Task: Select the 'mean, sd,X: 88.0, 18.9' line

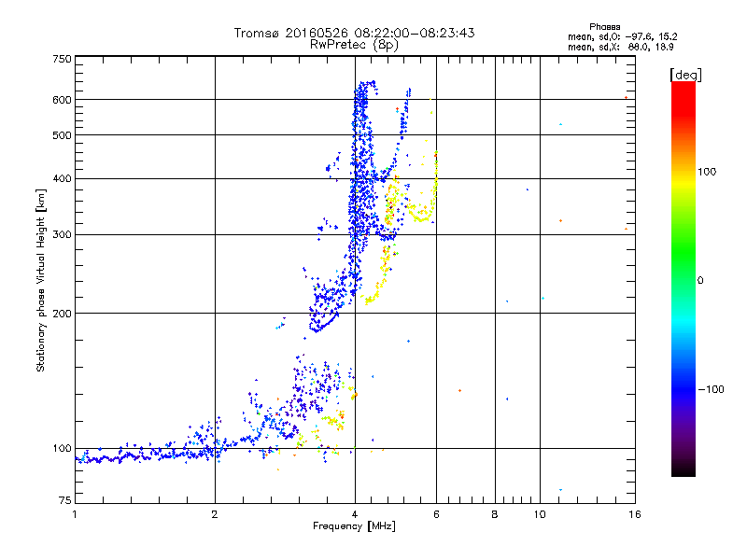Action: [x=620, y=47]
